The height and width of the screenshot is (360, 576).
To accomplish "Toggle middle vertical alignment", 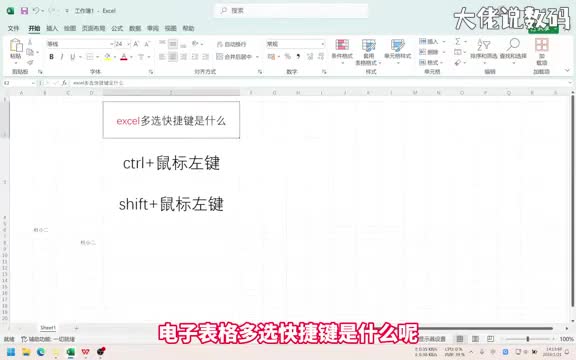I will tap(173, 44).
